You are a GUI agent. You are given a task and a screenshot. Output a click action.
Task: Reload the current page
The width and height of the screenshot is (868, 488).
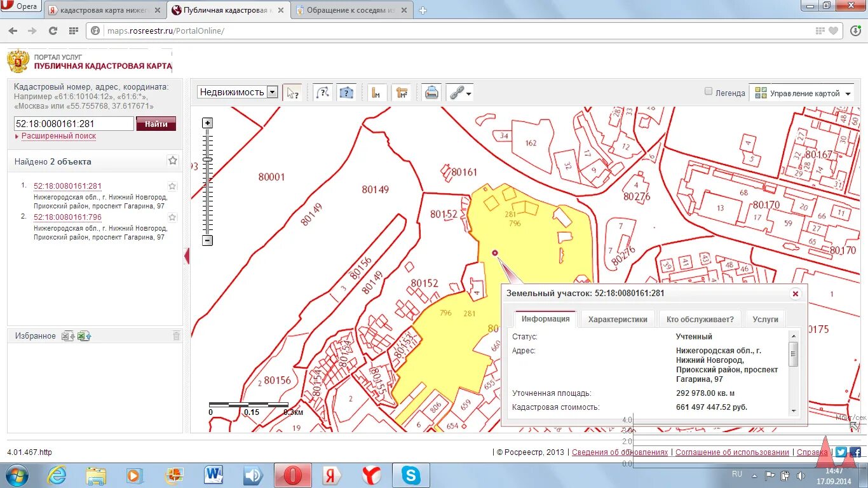click(x=53, y=30)
